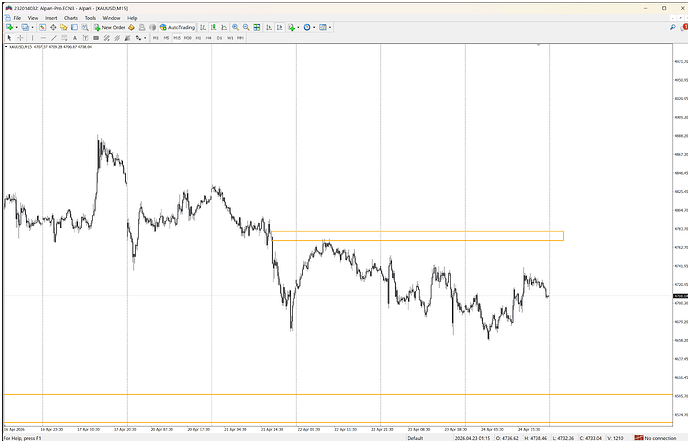
Task: Click the grayed-out globe icon before AutoTrading
Action: (152, 27)
